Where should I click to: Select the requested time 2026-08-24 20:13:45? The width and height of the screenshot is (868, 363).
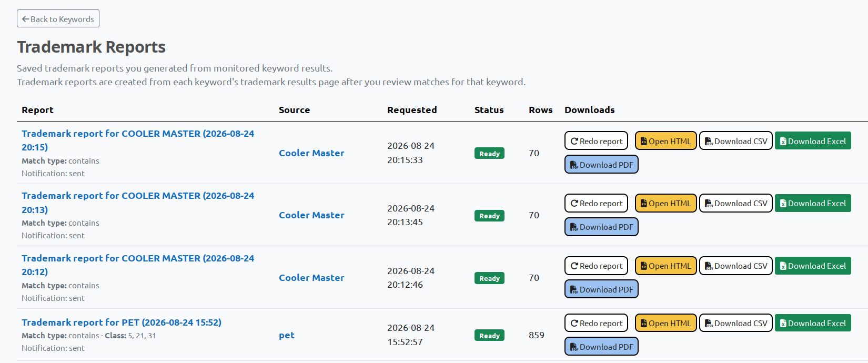[x=411, y=215]
